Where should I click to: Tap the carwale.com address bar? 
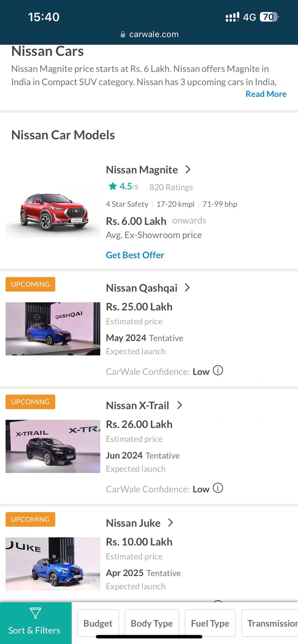[149, 34]
